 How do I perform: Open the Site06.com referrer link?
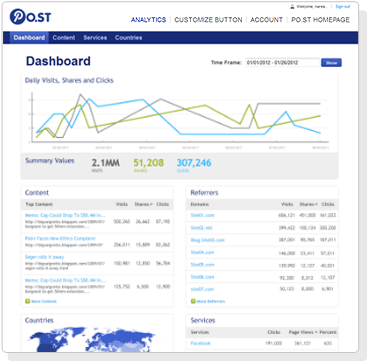coord(202,277)
